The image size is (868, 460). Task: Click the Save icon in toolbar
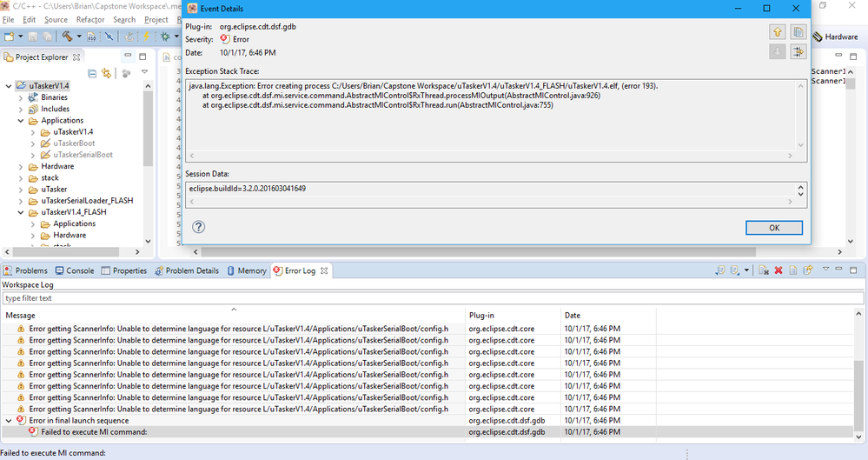(33, 37)
